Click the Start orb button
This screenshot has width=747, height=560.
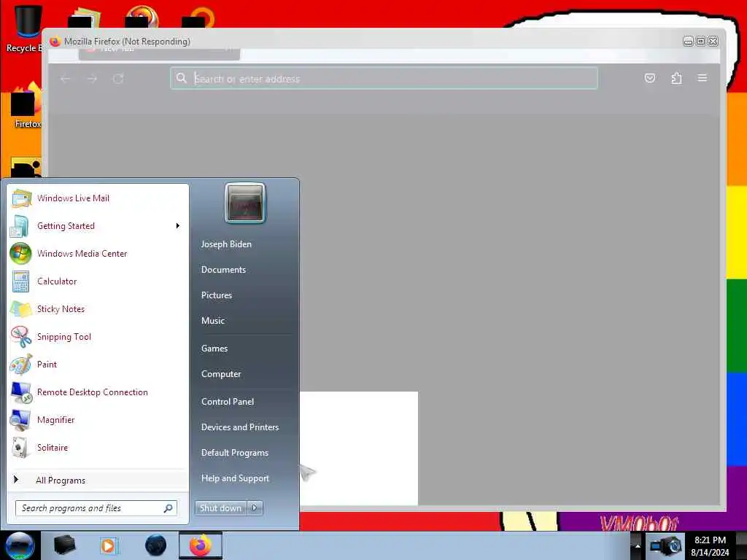pos(20,545)
